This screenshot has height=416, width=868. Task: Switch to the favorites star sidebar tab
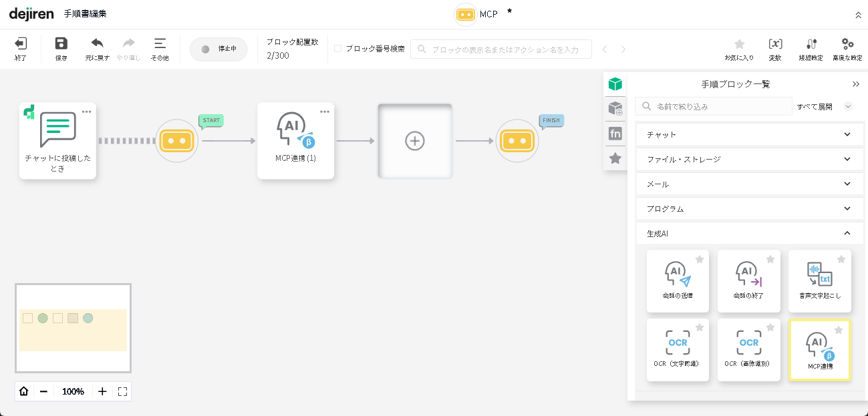click(615, 158)
